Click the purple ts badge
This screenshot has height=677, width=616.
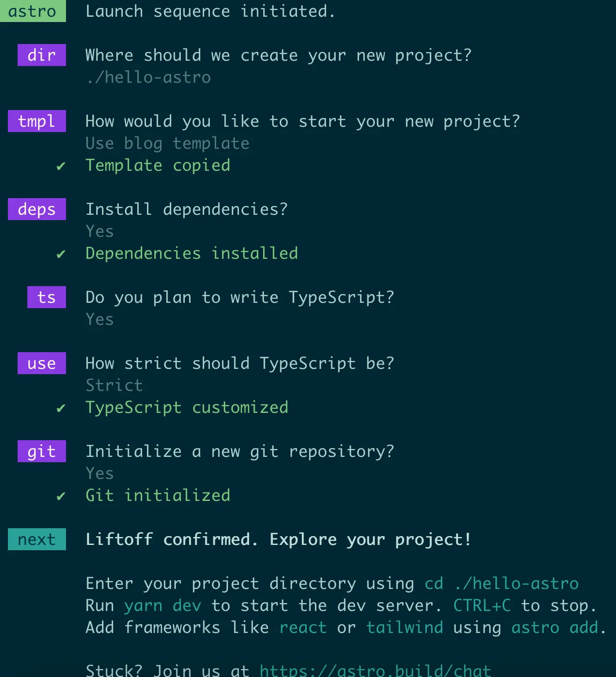[x=47, y=297]
